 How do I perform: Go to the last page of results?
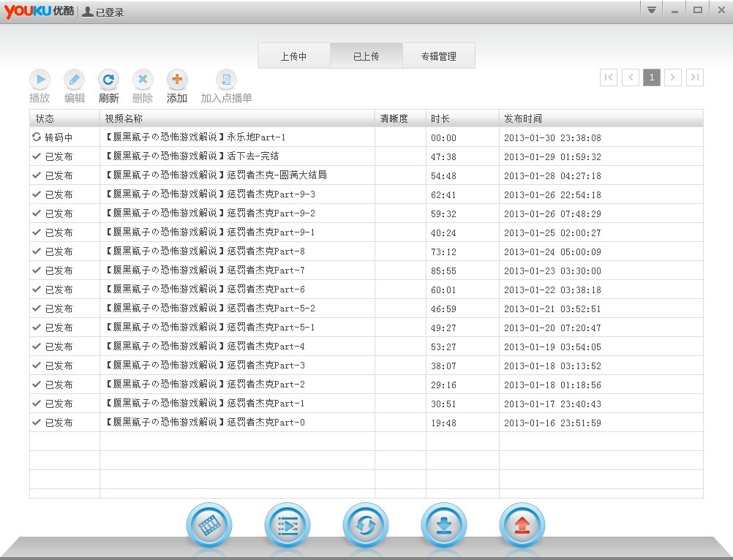695,77
